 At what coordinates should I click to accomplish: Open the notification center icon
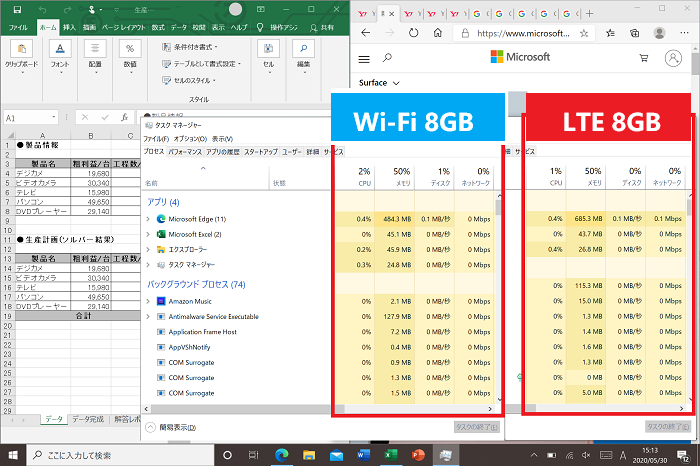(x=683, y=455)
